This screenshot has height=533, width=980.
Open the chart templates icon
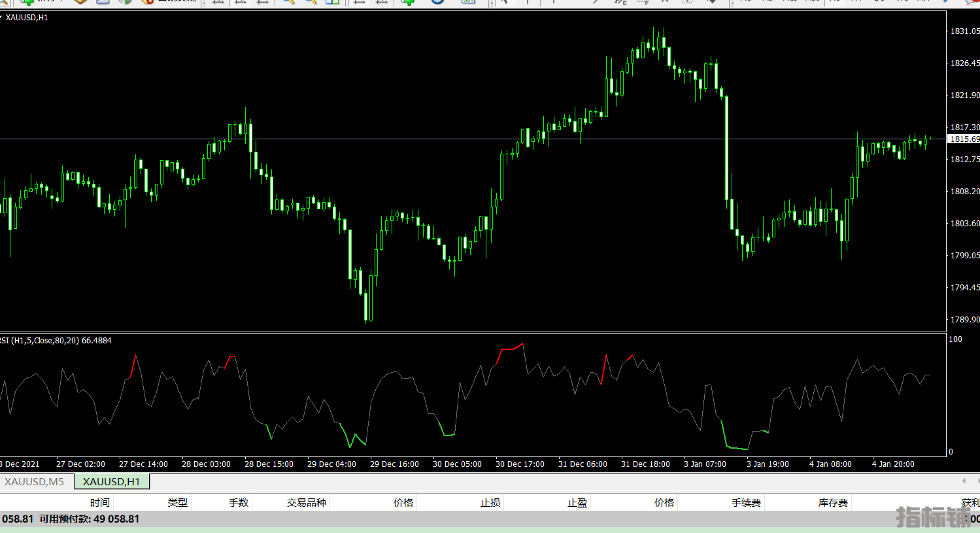coord(468,2)
